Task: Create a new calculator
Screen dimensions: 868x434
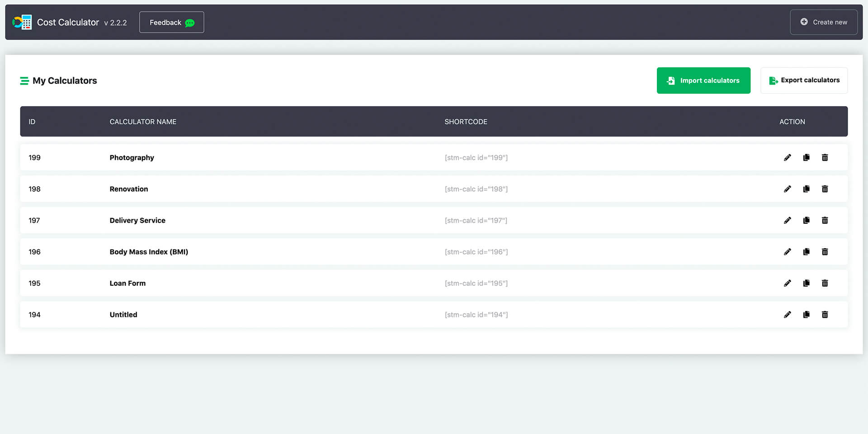Action: click(824, 22)
